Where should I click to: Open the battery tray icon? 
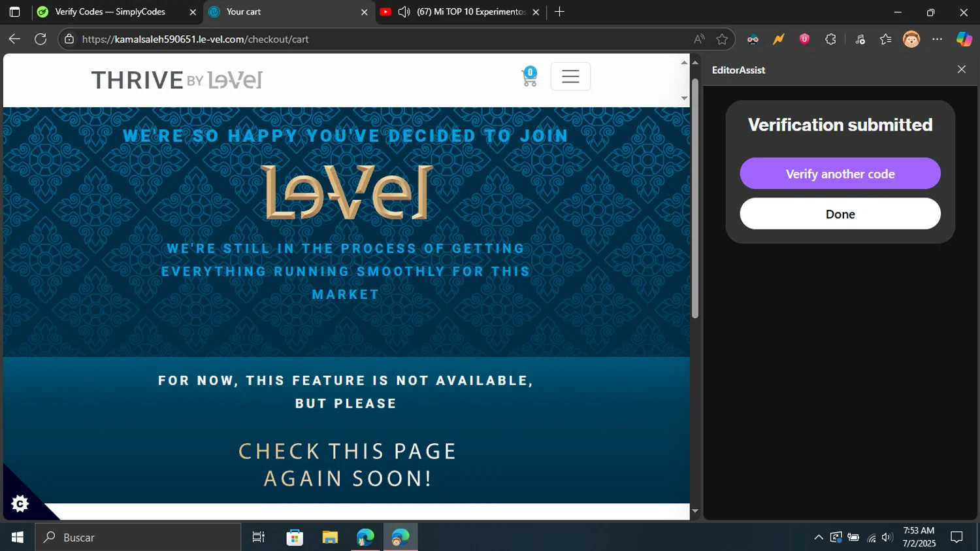853,537
